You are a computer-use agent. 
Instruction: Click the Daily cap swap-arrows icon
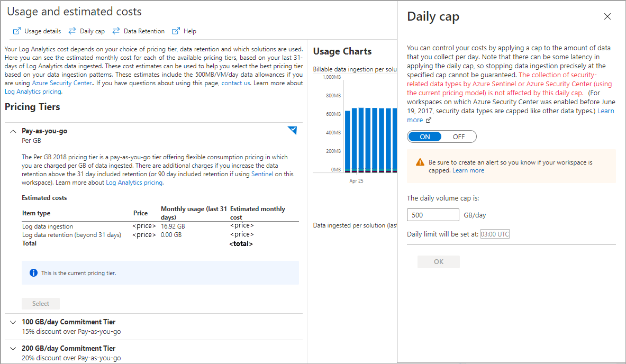[72, 31]
